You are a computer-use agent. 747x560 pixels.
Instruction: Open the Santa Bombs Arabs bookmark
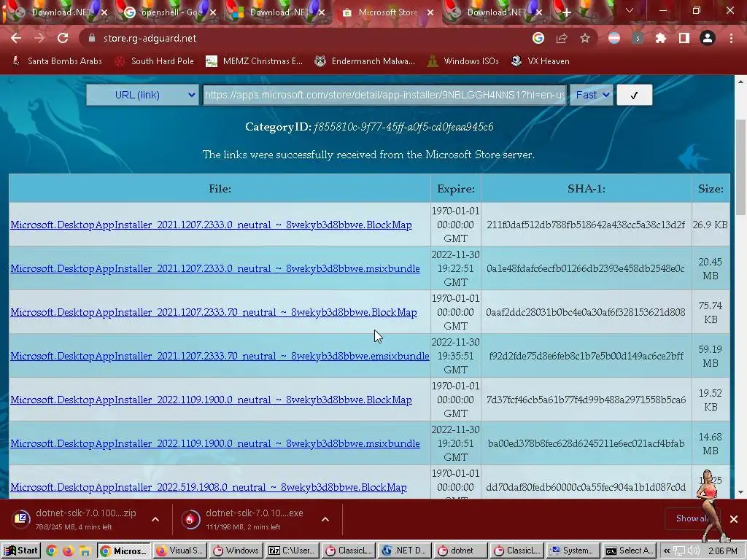[57, 61]
